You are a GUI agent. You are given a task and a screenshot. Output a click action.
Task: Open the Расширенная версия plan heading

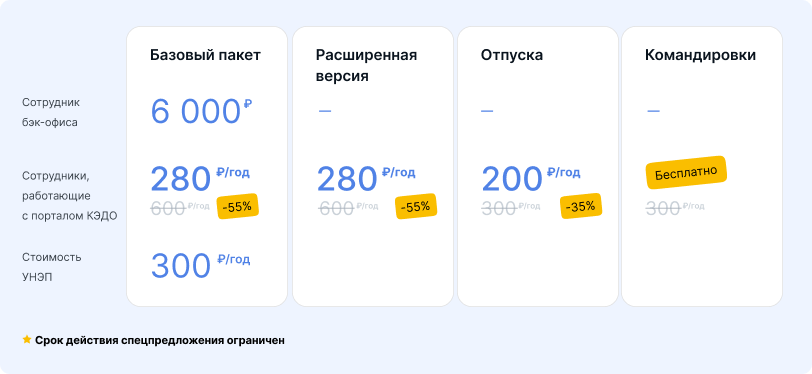point(367,66)
